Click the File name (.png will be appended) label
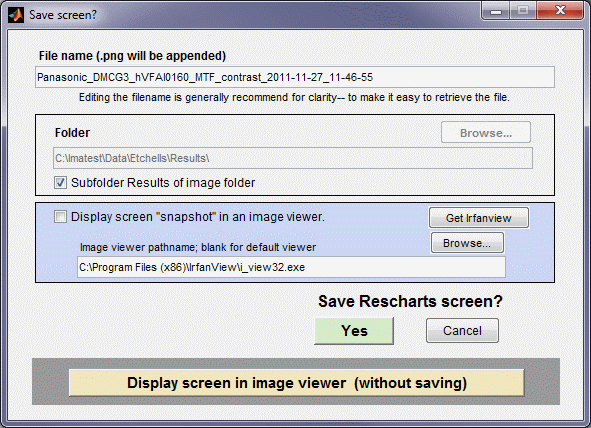Viewport: 591px width, 428px height. 132,56
